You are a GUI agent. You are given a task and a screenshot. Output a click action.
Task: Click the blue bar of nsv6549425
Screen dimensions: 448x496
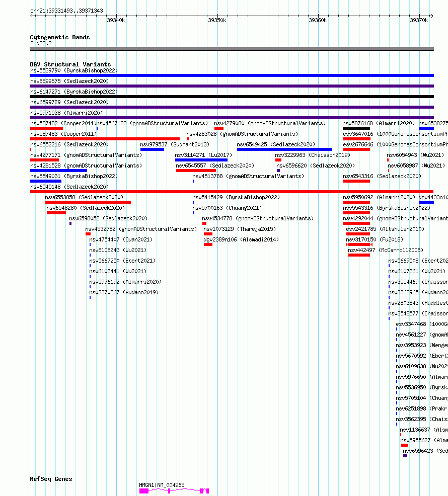coord(284,149)
